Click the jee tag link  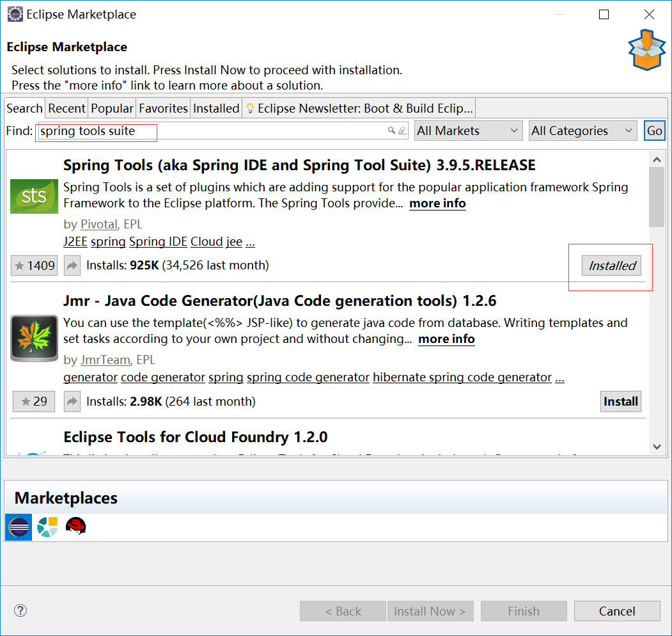tap(235, 241)
